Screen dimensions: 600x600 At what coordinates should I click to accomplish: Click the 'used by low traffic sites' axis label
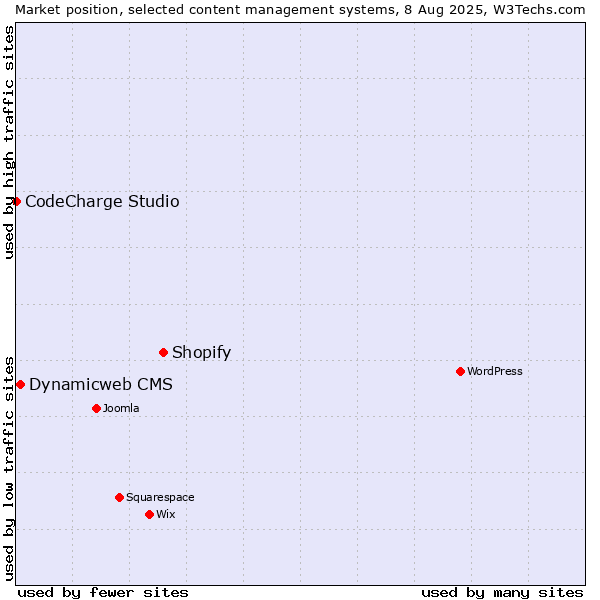(x=9, y=469)
